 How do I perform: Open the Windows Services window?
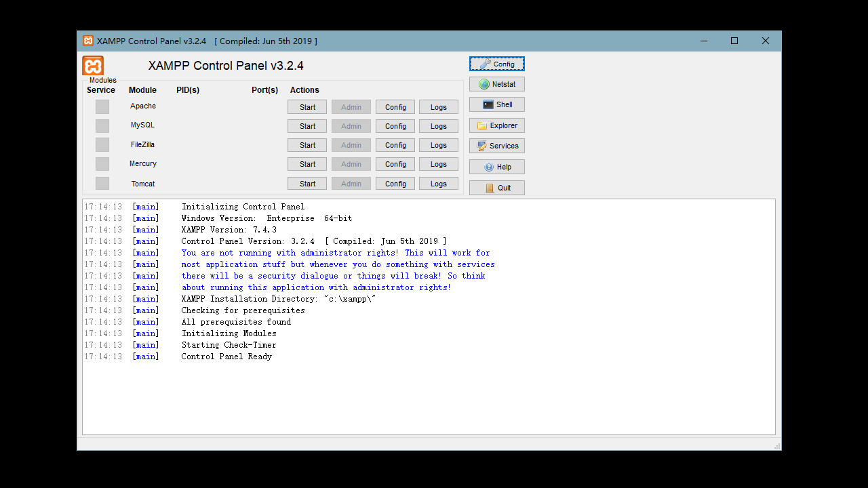coord(496,146)
